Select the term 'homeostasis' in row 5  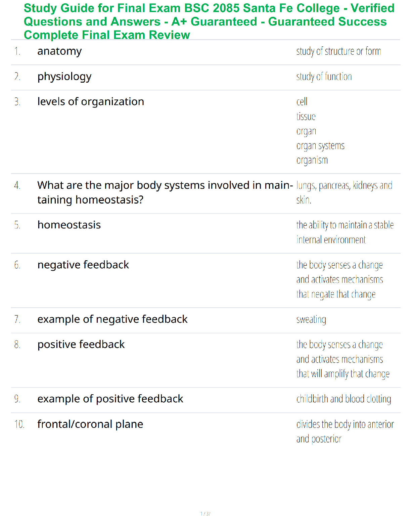(69, 225)
